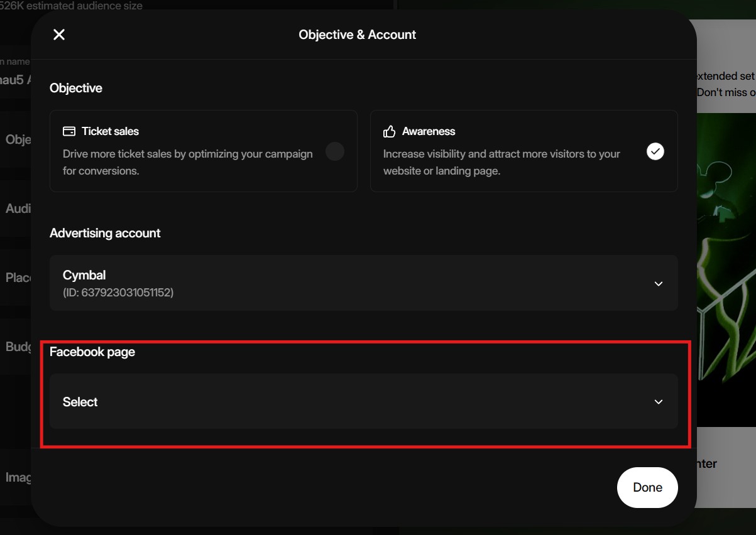
Task: Close the Objective & Account dialog
Action: click(x=59, y=35)
